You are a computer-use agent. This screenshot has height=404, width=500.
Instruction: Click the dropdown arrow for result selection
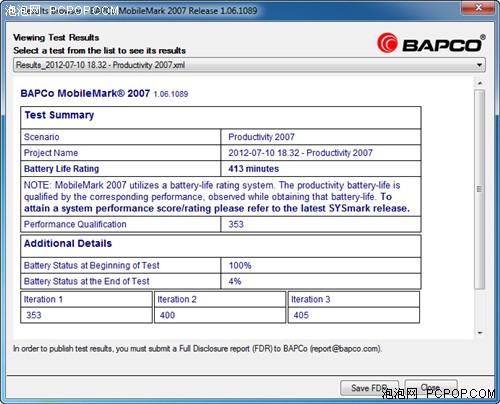(479, 65)
